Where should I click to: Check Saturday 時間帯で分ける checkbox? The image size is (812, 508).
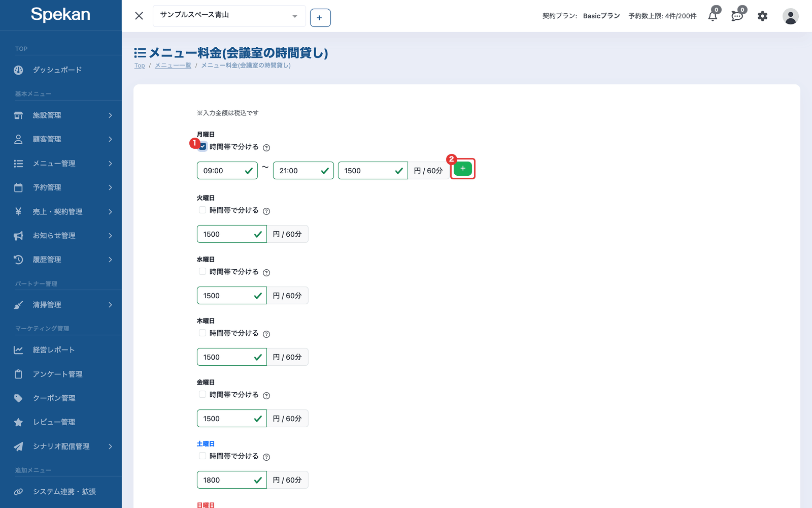tap(202, 456)
